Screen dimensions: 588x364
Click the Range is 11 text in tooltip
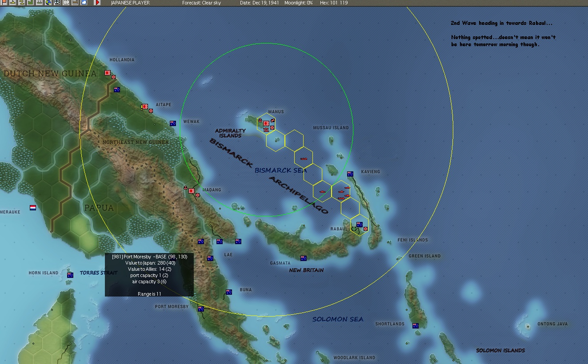pos(149,294)
